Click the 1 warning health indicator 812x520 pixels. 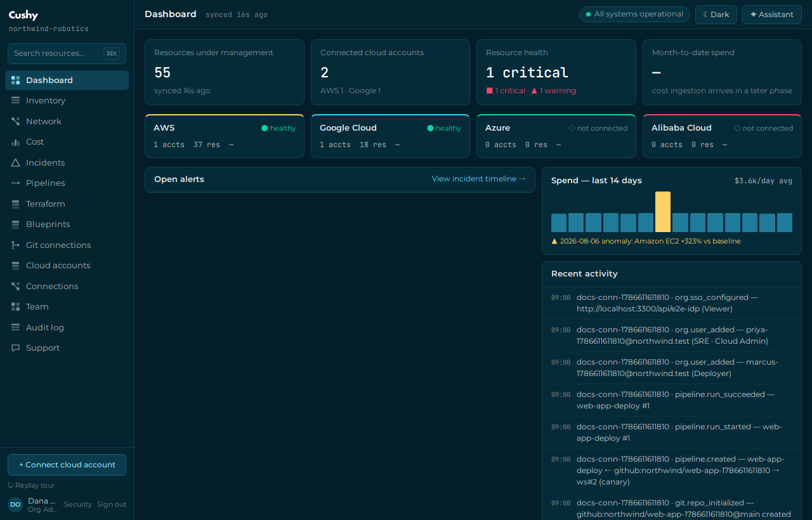pyautogui.click(x=554, y=91)
